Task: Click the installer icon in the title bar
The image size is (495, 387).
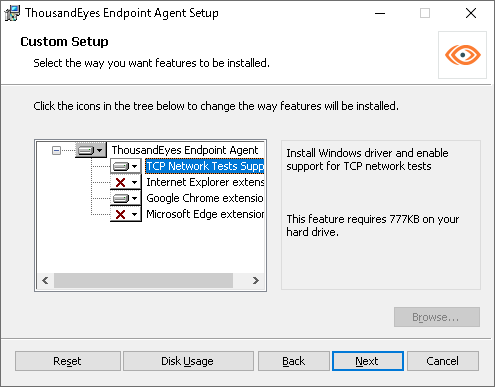Action: (x=12, y=13)
